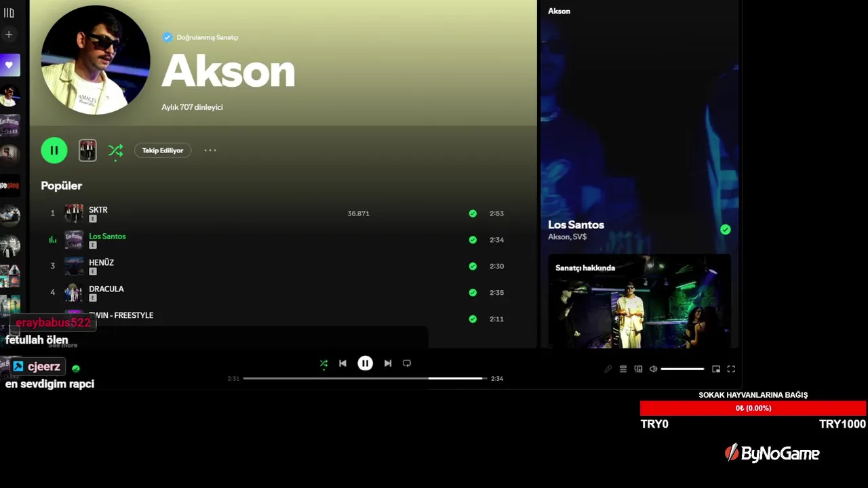
Task: Open Liked Songs heart playlist
Action: click(x=9, y=65)
